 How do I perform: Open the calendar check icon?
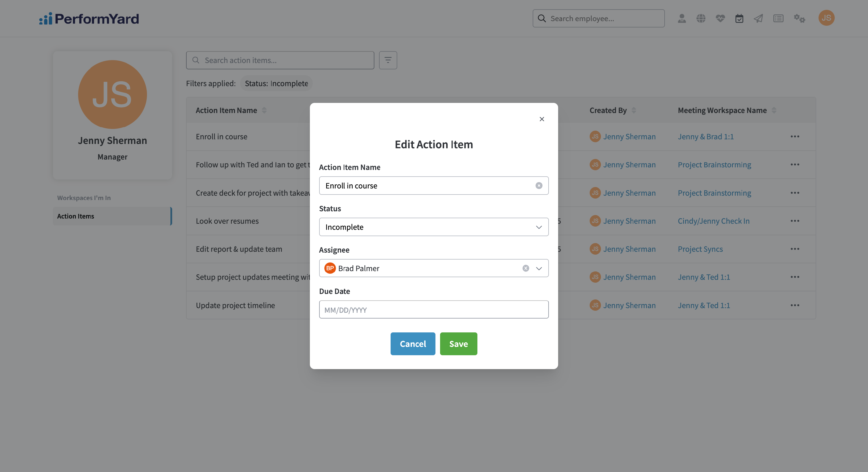739,18
